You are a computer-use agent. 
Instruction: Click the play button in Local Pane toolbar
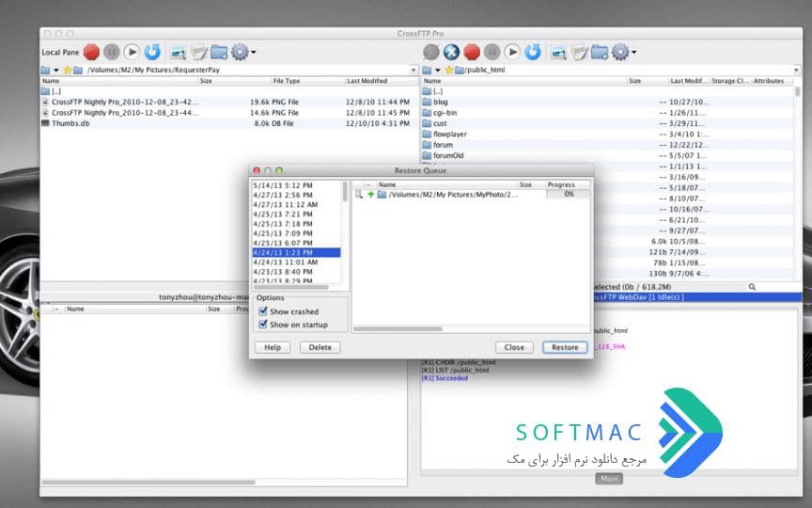[132, 52]
